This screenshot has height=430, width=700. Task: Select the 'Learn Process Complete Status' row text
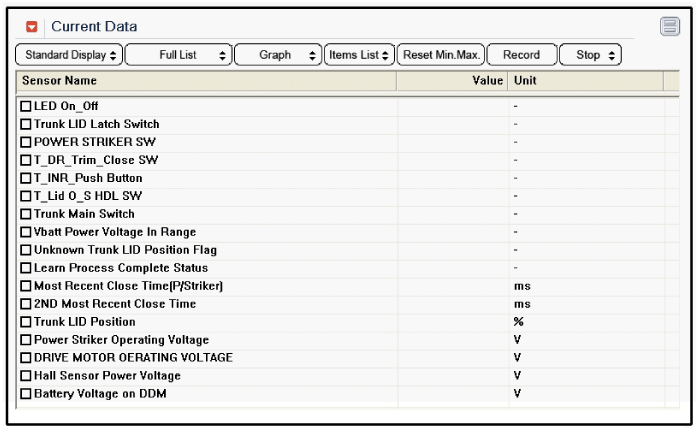coord(121,268)
